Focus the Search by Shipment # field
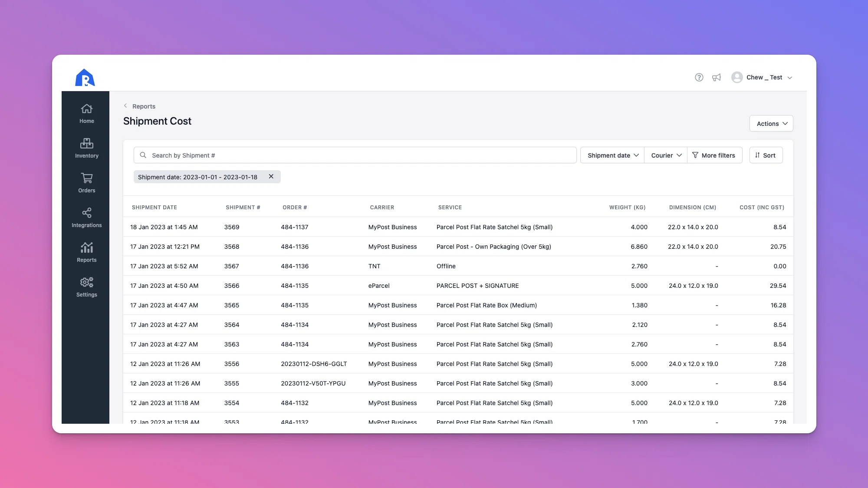This screenshot has width=868, height=488. [355, 155]
